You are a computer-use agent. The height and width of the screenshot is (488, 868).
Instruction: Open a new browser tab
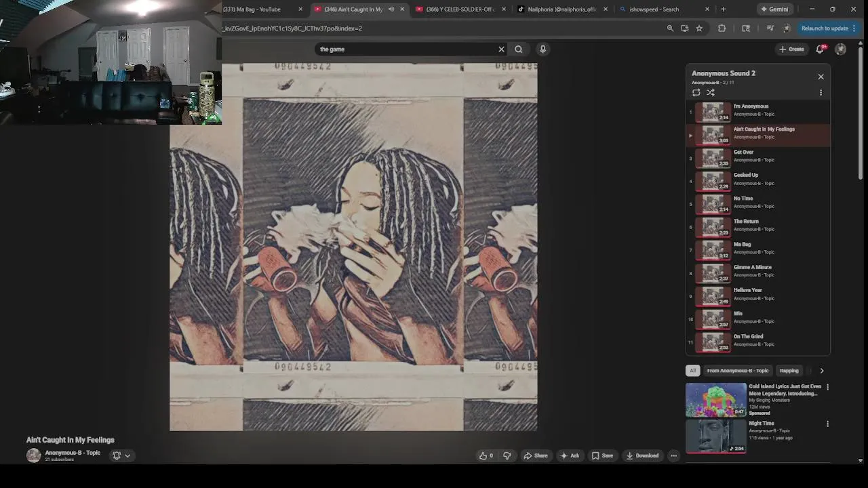pyautogui.click(x=723, y=9)
